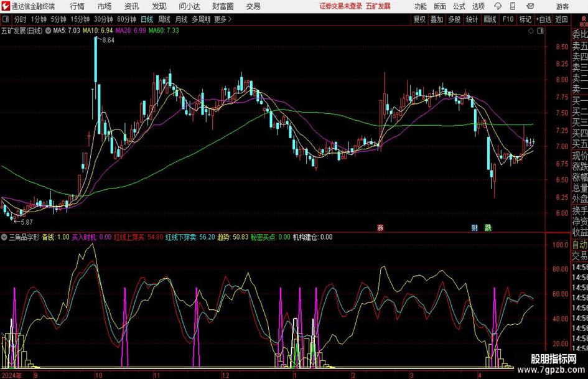This screenshot has width=588, height=379.
Task: Click the 买入时机: 0.00 indicator value
Action: coord(91,237)
